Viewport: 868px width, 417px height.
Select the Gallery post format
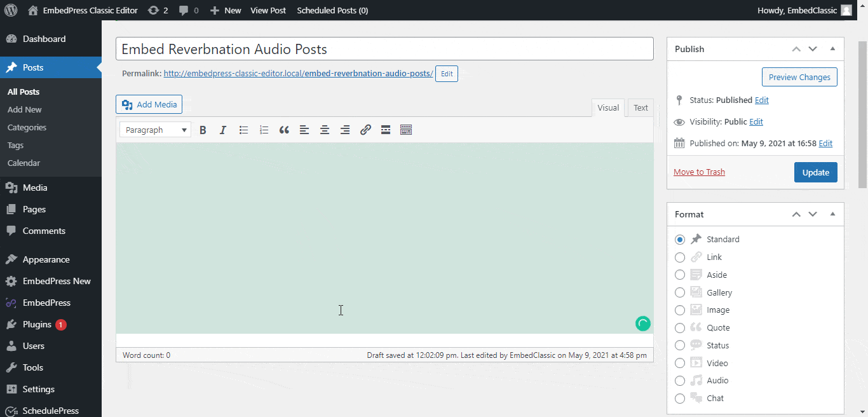[x=680, y=292]
